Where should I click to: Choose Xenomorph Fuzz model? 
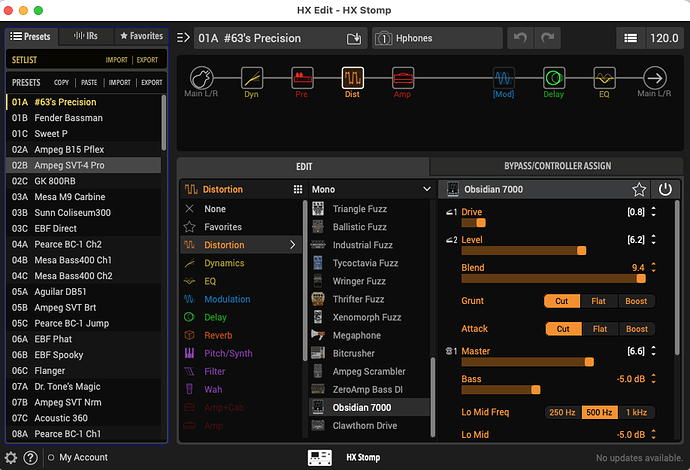tap(370, 317)
